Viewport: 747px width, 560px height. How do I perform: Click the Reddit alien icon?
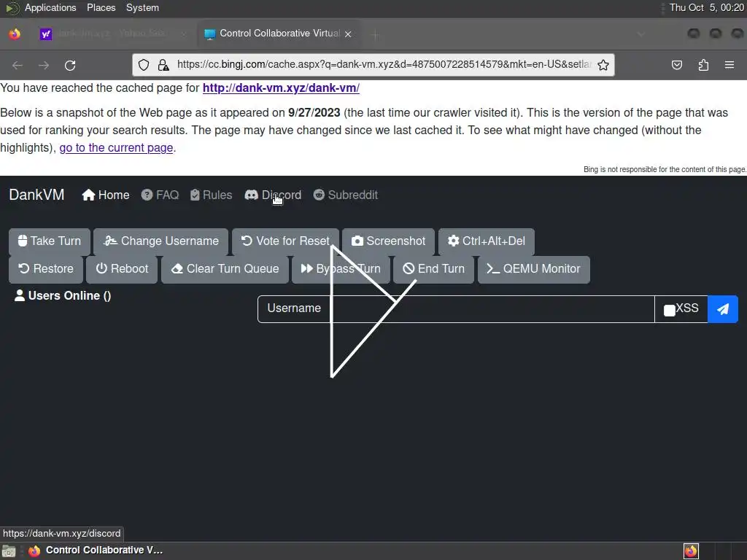coord(319,195)
